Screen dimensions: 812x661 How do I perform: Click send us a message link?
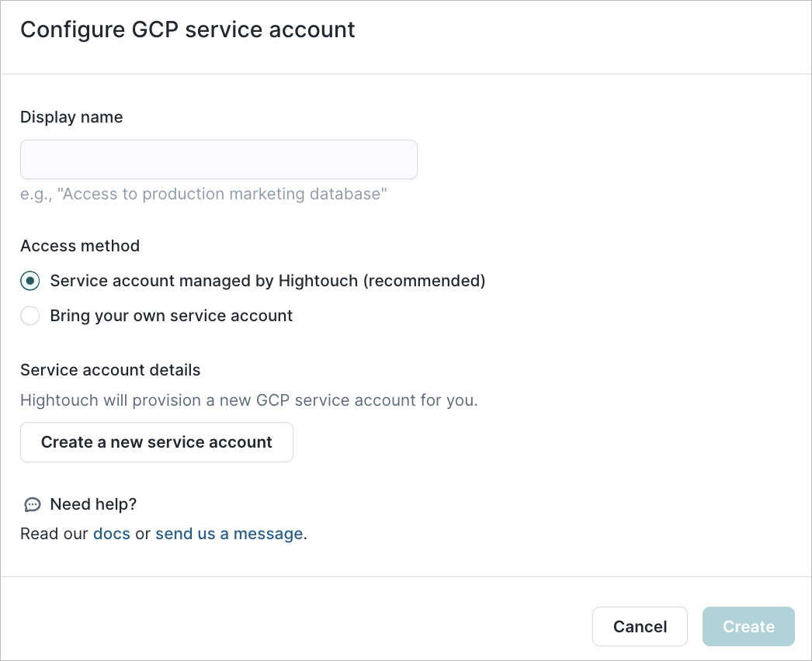229,534
